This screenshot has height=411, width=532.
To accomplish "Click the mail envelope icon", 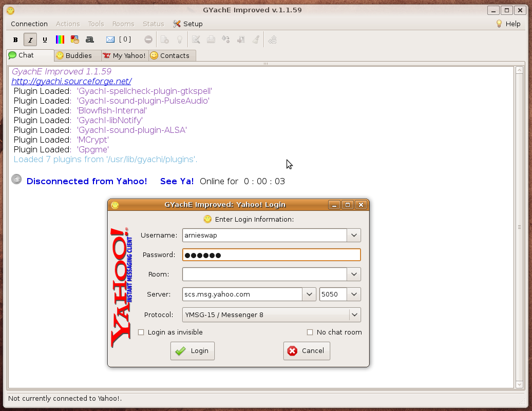I will [110, 40].
